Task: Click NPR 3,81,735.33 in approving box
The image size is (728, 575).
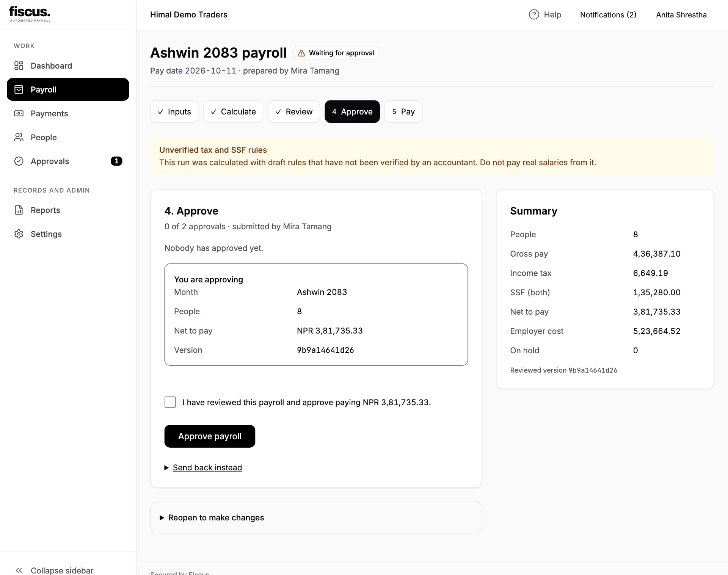Action: click(330, 331)
